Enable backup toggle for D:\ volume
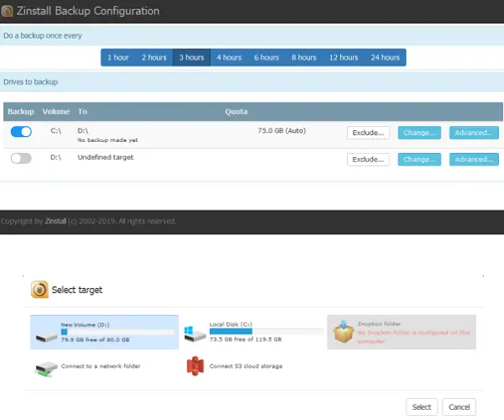 coord(21,158)
